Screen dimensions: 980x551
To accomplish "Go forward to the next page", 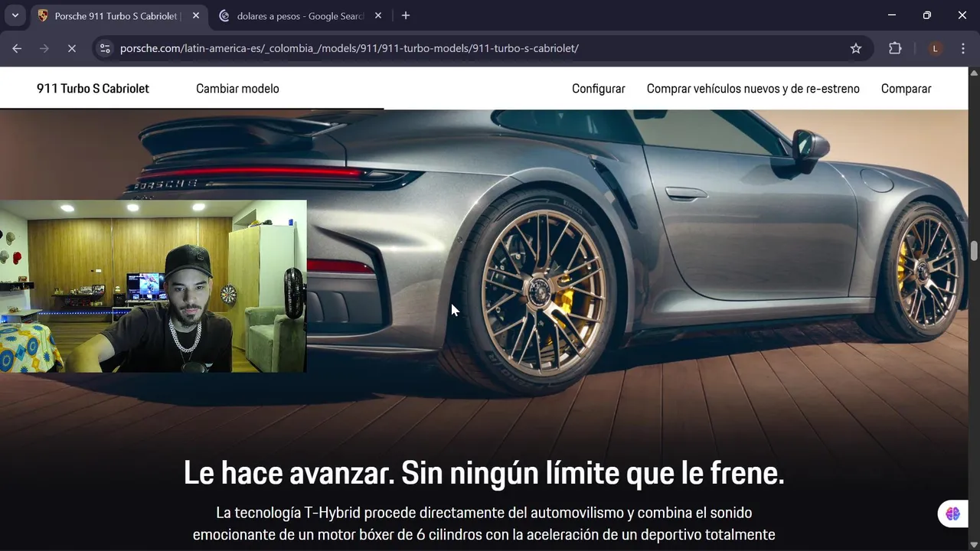I will point(44,48).
